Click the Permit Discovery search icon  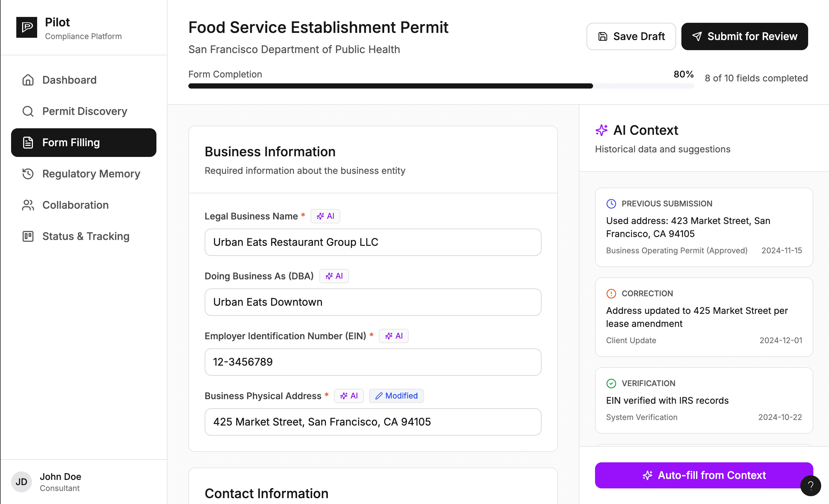28,111
